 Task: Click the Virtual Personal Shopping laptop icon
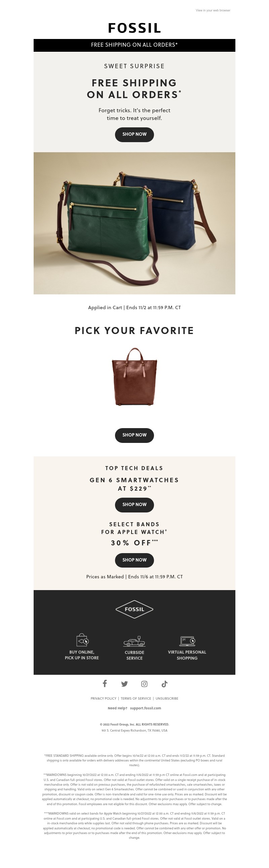pyautogui.click(x=187, y=640)
